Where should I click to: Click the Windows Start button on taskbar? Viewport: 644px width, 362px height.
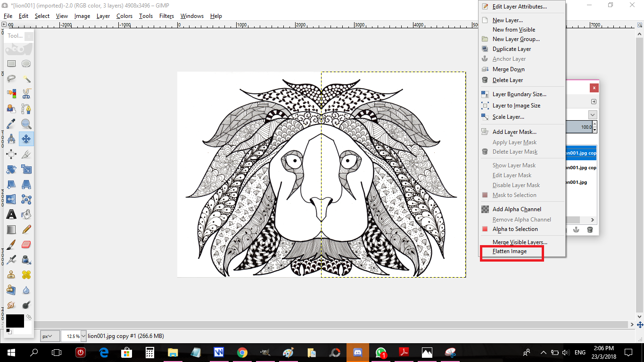[x=11, y=352]
